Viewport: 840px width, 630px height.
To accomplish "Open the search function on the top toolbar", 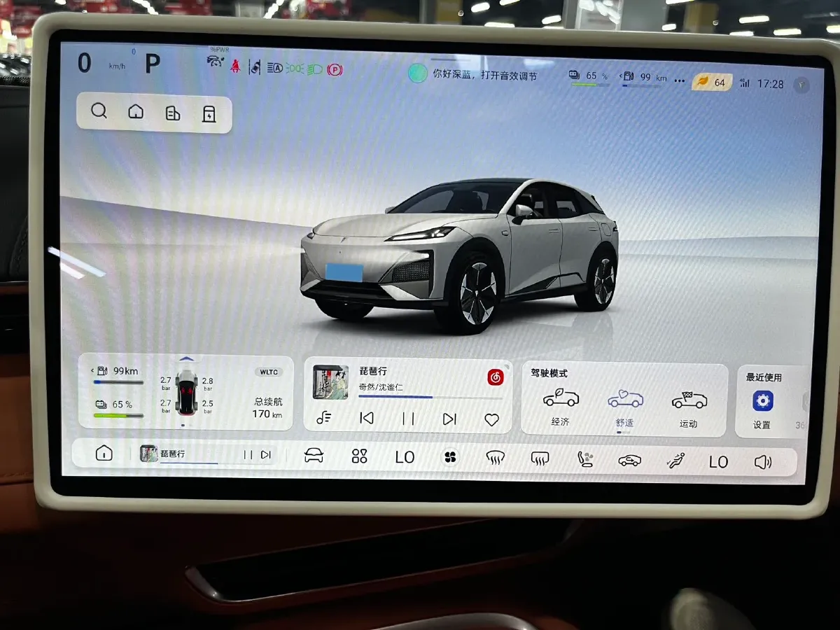I will click(99, 111).
